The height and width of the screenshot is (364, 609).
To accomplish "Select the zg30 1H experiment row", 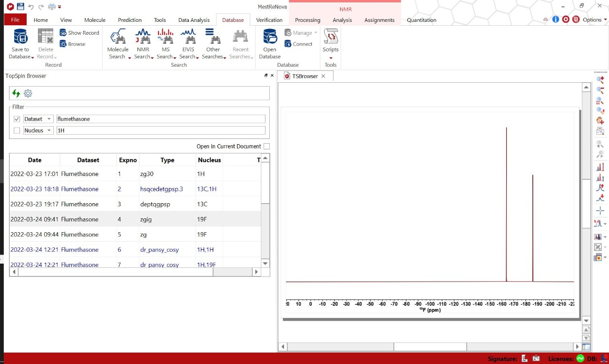I will [x=135, y=174].
